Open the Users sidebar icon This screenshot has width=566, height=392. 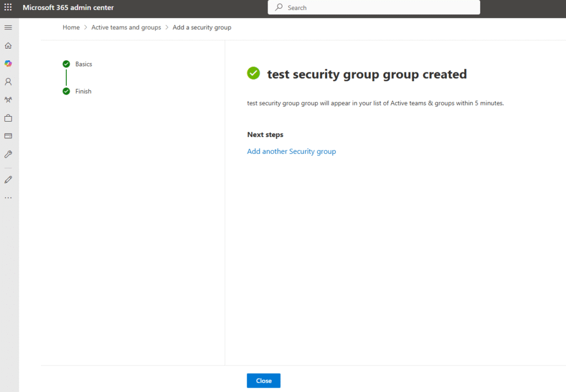8,82
